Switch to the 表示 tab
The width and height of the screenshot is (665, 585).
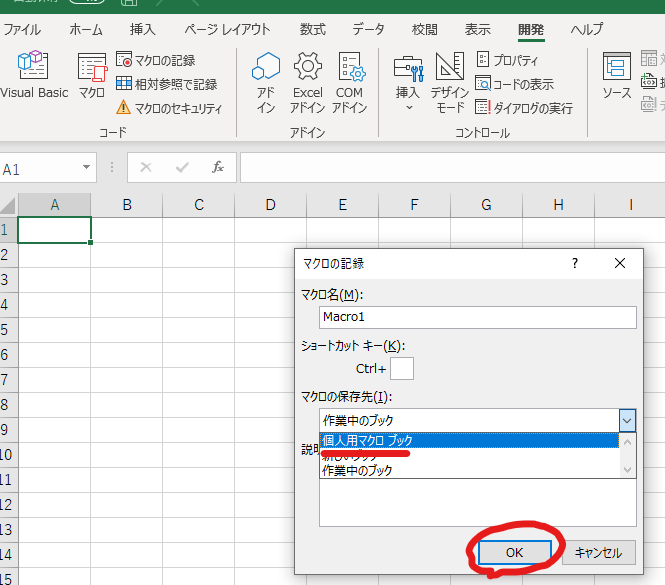coord(478,29)
